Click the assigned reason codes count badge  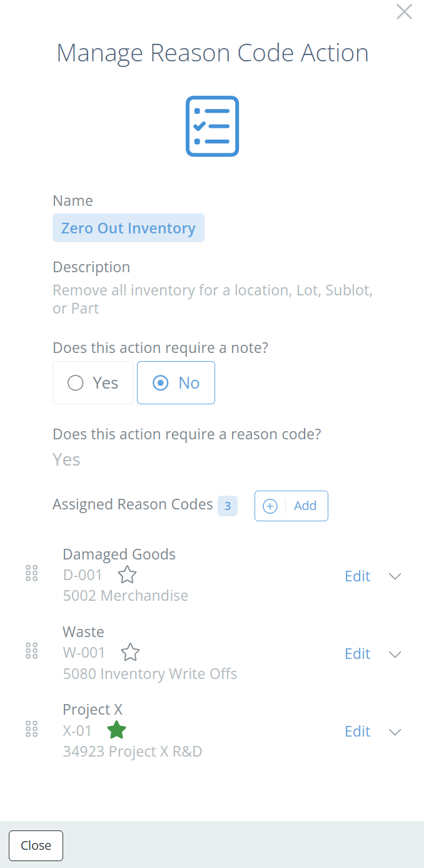228,506
